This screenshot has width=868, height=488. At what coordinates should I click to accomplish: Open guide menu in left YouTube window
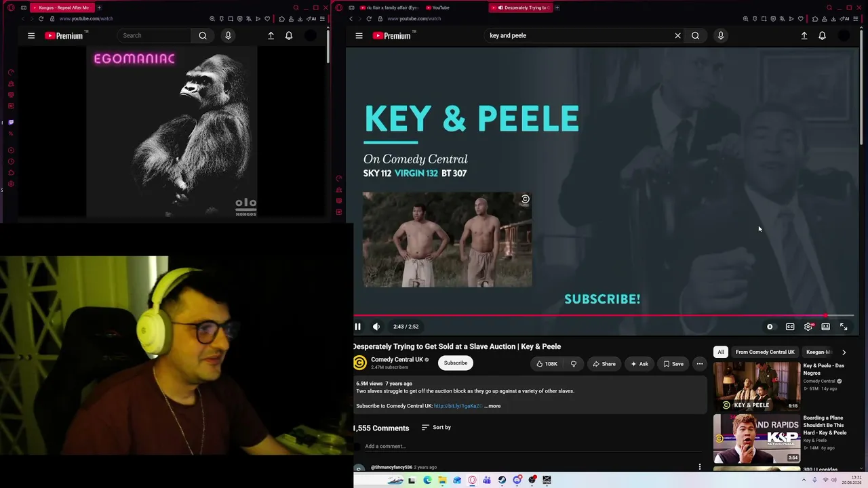pyautogui.click(x=31, y=36)
